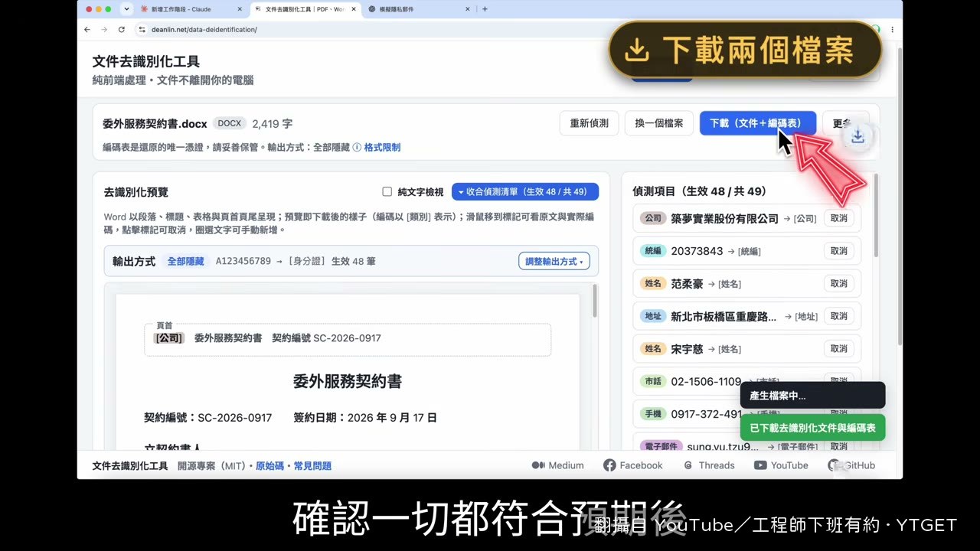Screen dimensions: 980x551
Task: Open the 原始碼 footer link
Action: click(x=269, y=465)
